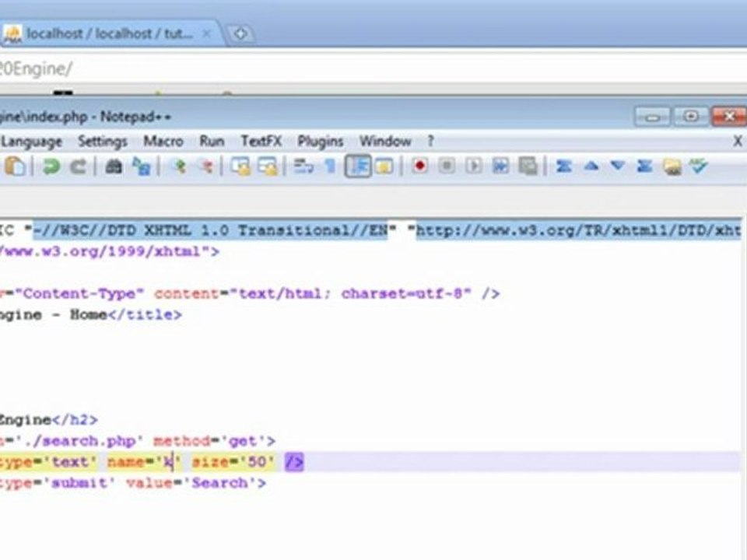This screenshot has width=747, height=560.
Task: Open the TextFX menu
Action: click(x=261, y=142)
